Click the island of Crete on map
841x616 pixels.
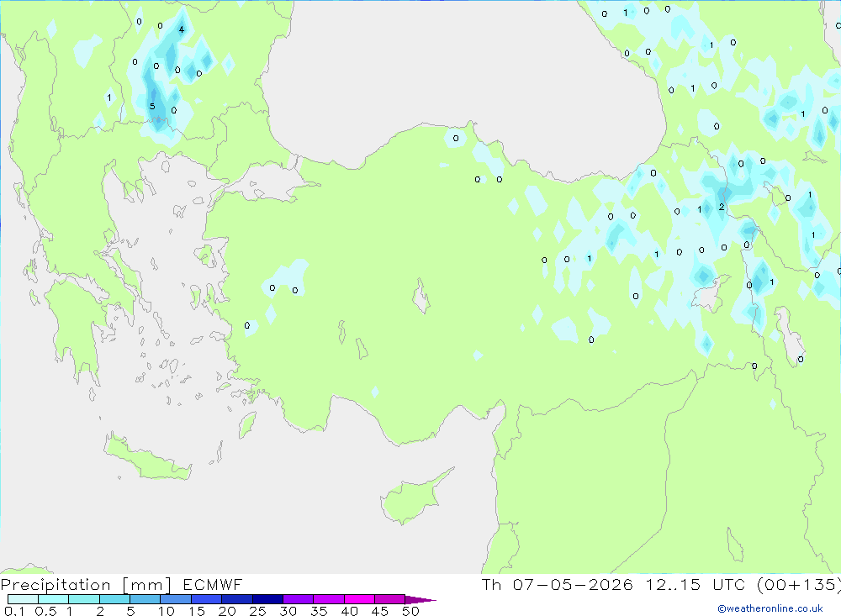(x=147, y=458)
